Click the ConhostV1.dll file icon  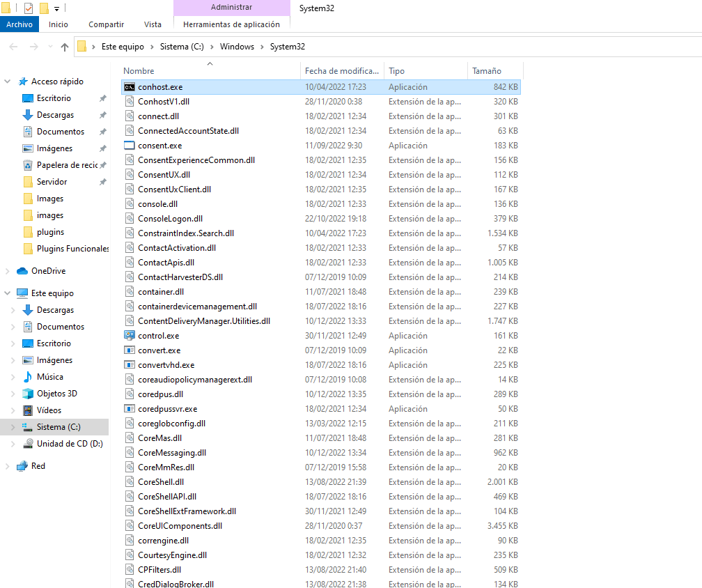[130, 102]
